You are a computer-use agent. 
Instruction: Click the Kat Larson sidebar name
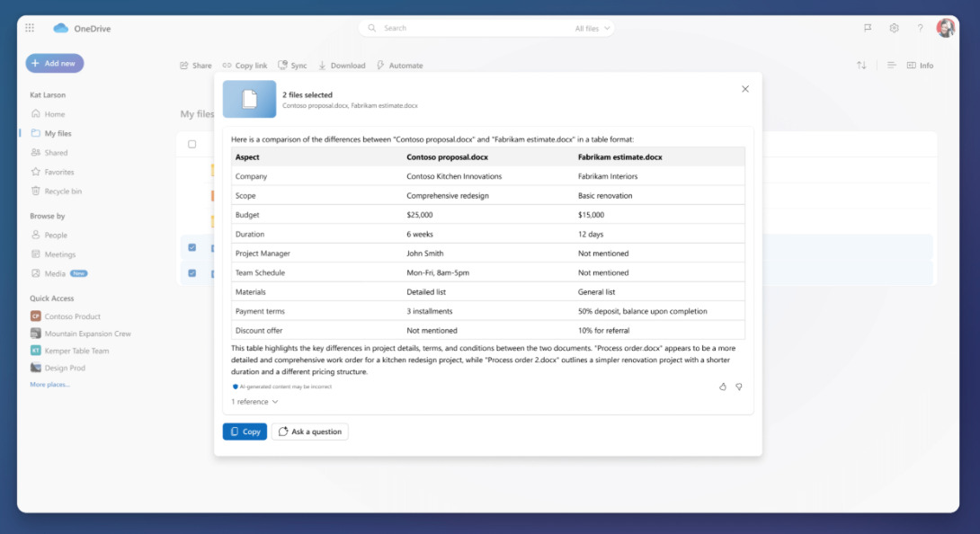pyautogui.click(x=48, y=95)
